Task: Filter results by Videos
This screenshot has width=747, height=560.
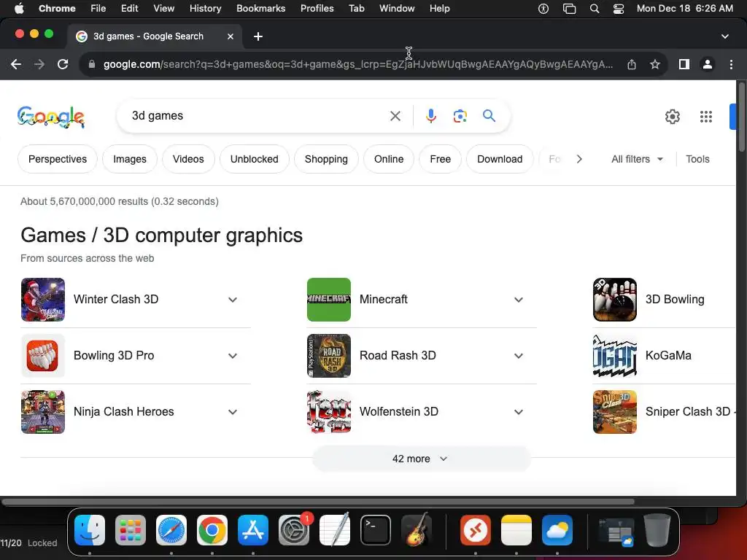Action: (x=188, y=159)
